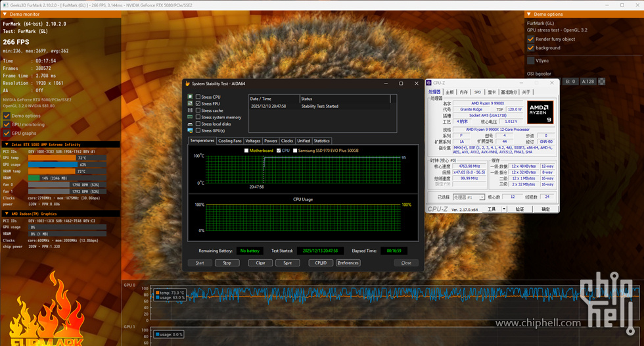Image resolution: width=644 pixels, height=346 pixels.
Task: Open the SPD tab in CPU-Z
Action: (477, 92)
